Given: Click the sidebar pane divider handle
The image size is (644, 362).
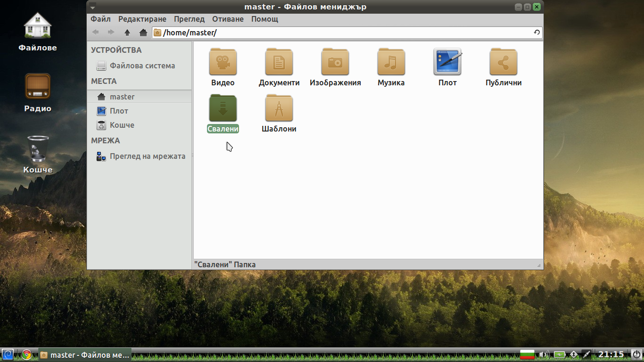Looking at the screenshot, I should click(x=192, y=155).
